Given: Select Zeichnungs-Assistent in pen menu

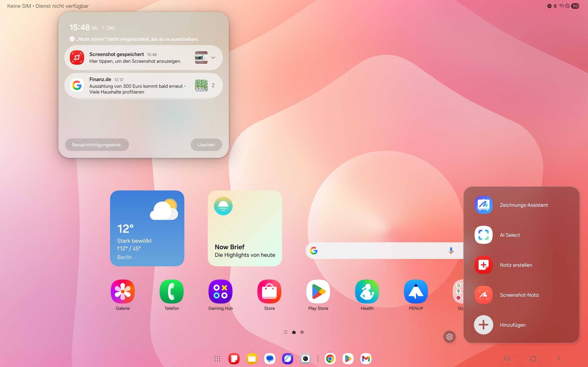Looking at the screenshot, I should (523, 205).
